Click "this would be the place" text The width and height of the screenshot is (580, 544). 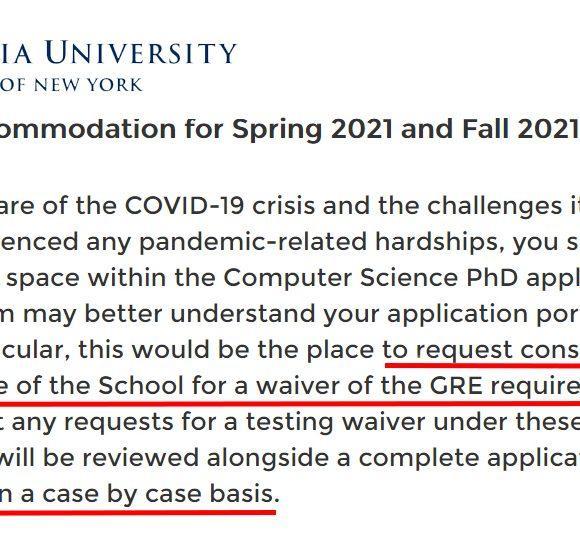click(x=226, y=351)
